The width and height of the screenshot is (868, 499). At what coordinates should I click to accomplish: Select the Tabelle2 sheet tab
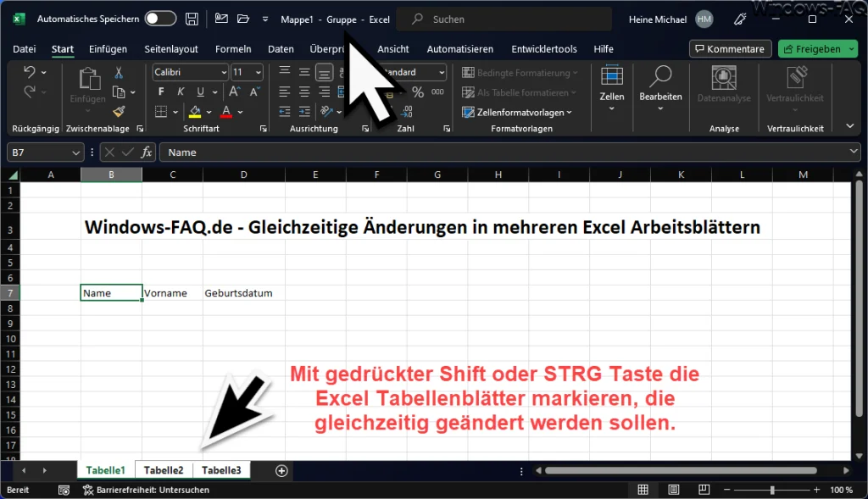pyautogui.click(x=164, y=471)
